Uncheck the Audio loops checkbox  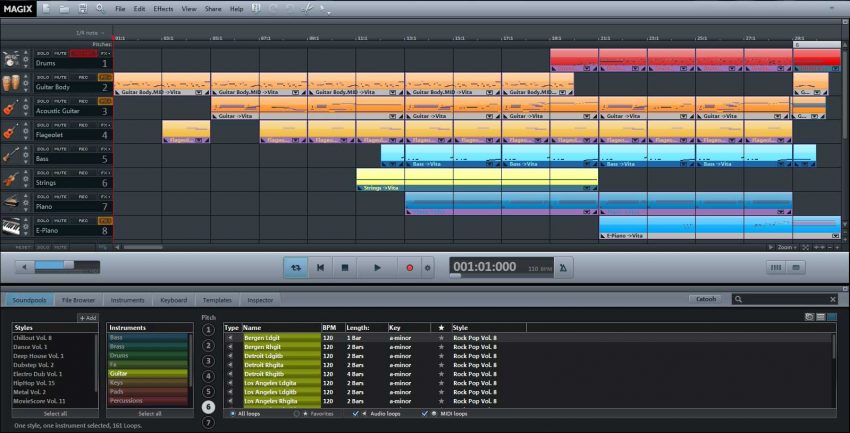pos(356,413)
